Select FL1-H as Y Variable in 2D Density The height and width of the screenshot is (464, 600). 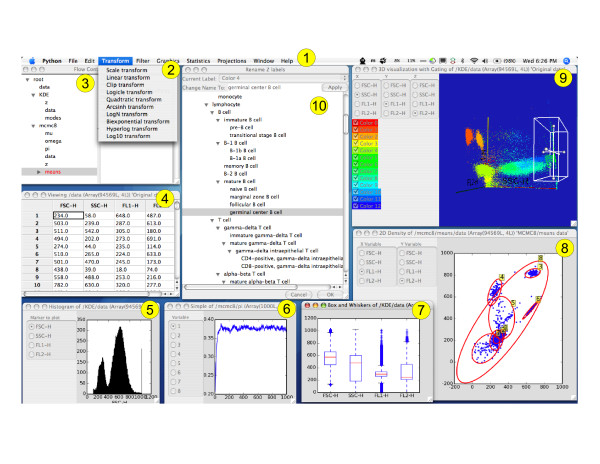click(402, 271)
